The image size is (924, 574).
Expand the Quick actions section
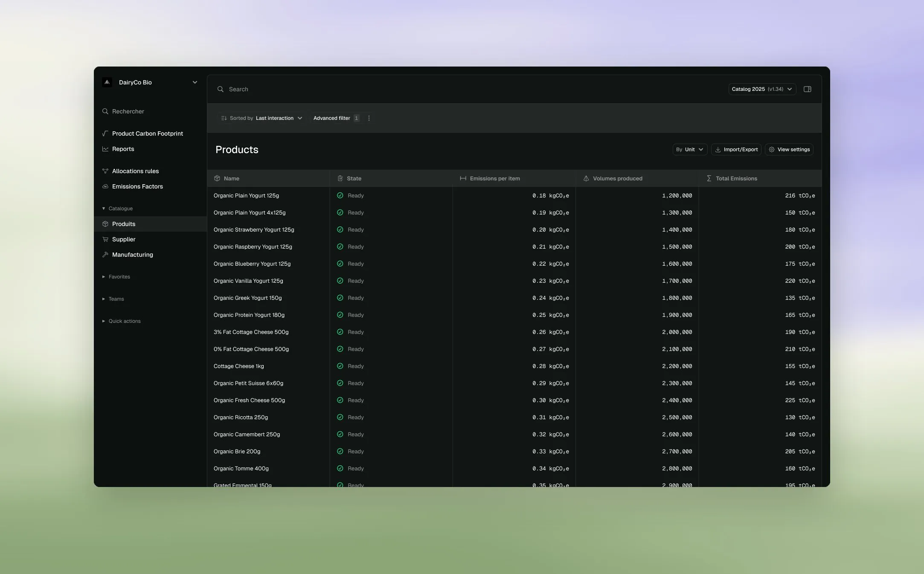122,321
